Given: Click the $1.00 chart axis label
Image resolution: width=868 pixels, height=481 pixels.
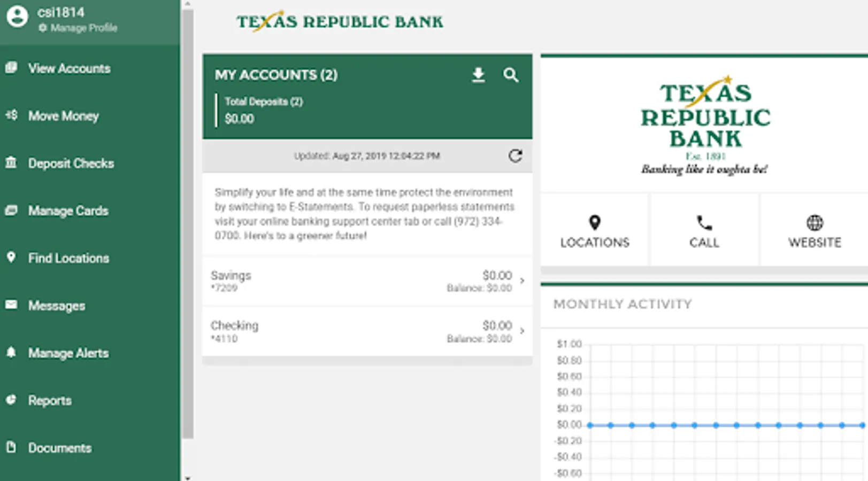Looking at the screenshot, I should coord(569,344).
